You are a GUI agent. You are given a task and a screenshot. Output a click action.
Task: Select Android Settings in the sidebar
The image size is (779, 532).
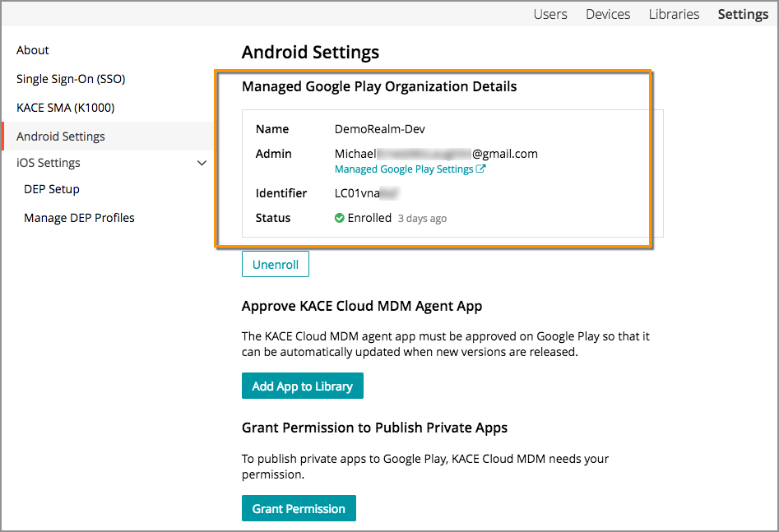pos(61,136)
